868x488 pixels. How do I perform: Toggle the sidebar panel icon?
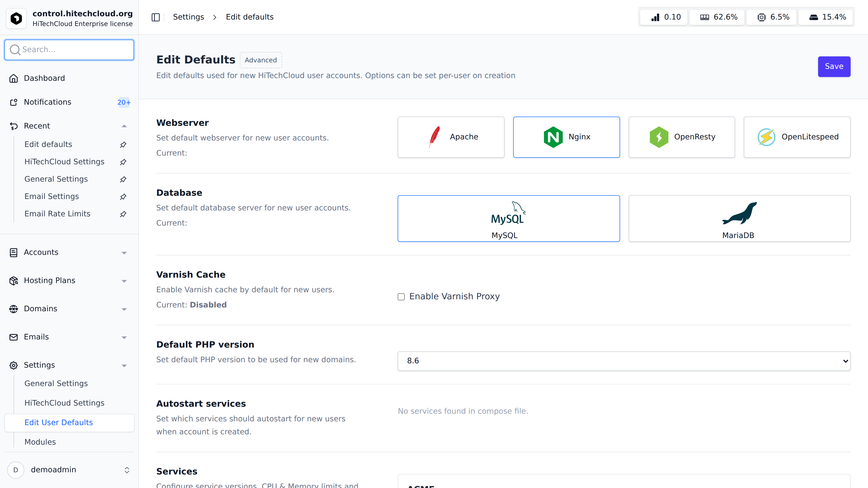pos(155,17)
